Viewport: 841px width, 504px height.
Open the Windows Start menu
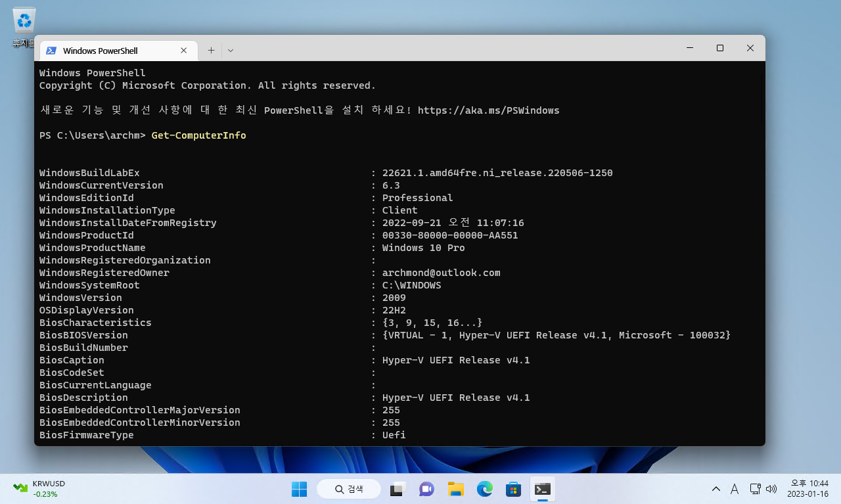click(299, 489)
